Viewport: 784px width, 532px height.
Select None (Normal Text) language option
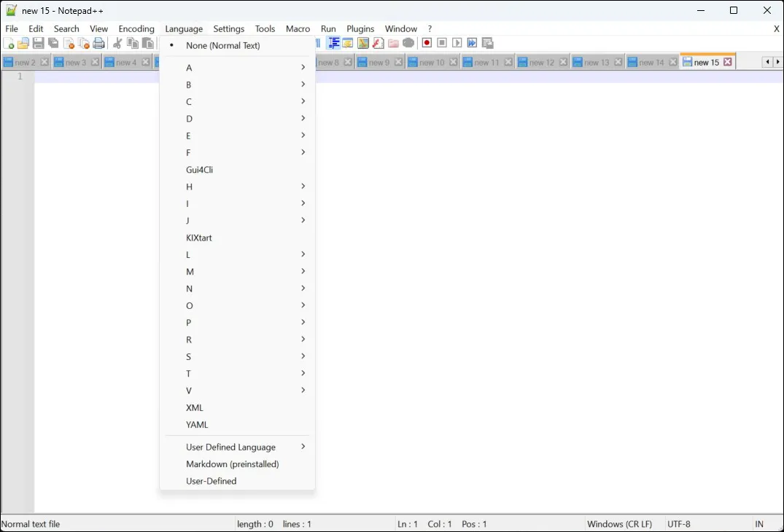222,45
